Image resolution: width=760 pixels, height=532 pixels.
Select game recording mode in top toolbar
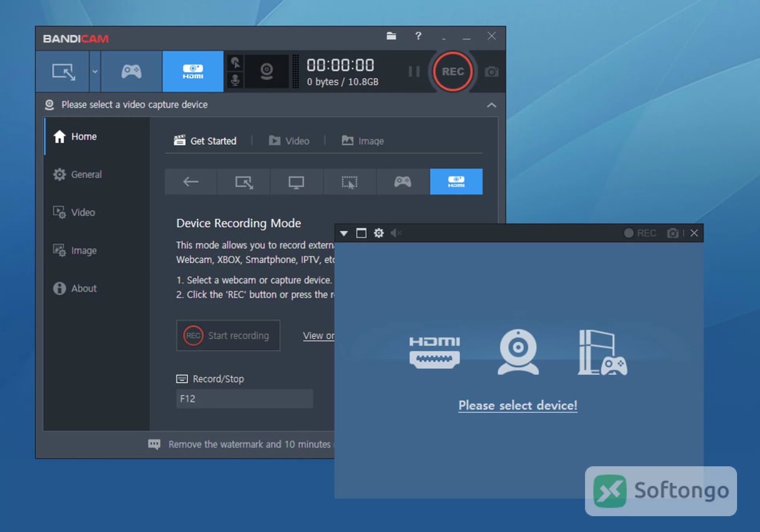click(131, 72)
